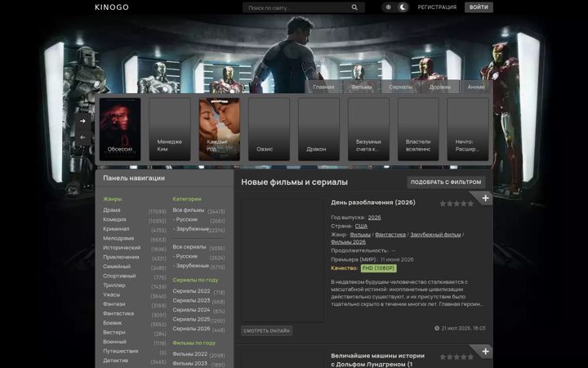
Task: Click the FHD (1080P) quality badge
Action: (x=378, y=268)
